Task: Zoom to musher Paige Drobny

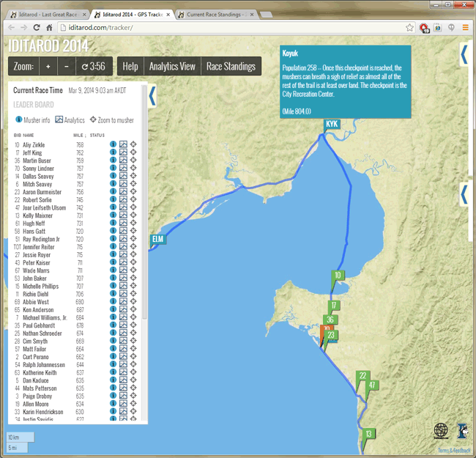Action: [133, 396]
